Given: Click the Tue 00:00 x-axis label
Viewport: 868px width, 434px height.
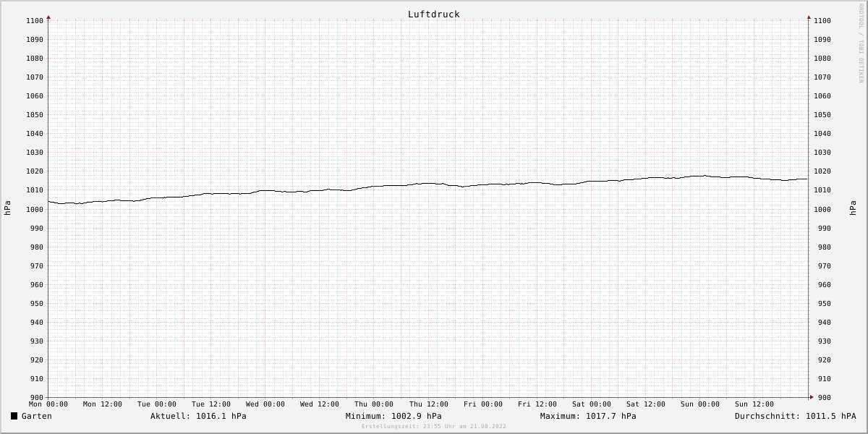Looking at the screenshot, I should [157, 404].
